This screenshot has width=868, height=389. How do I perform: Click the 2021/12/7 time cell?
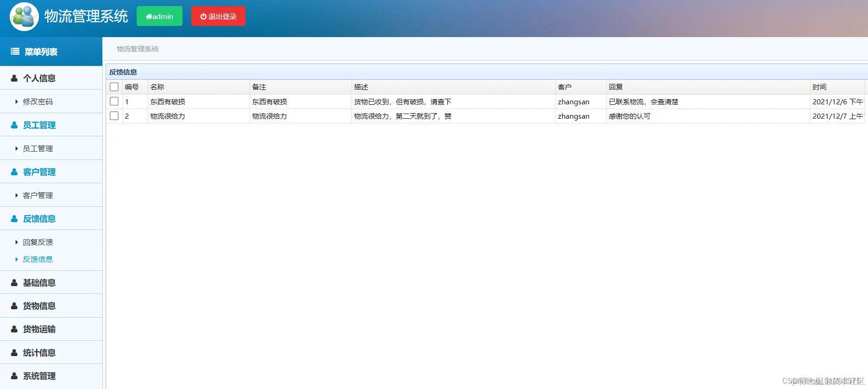[x=838, y=116]
